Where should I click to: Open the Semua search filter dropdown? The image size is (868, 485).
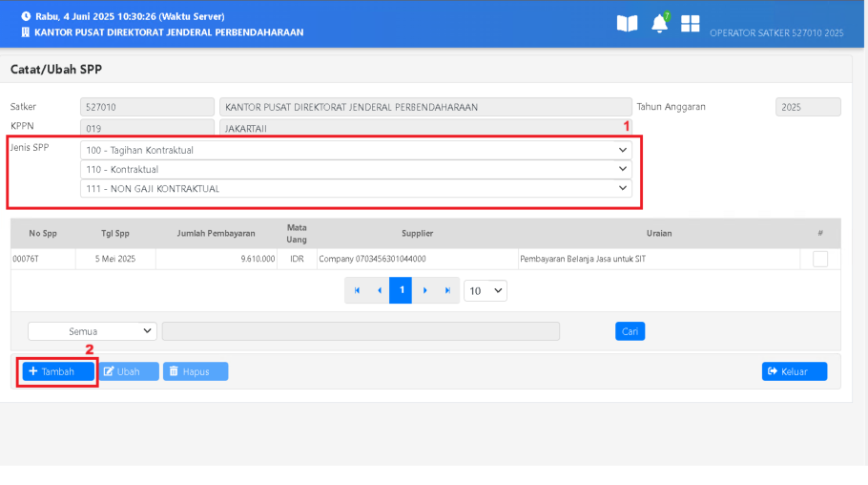pos(93,331)
